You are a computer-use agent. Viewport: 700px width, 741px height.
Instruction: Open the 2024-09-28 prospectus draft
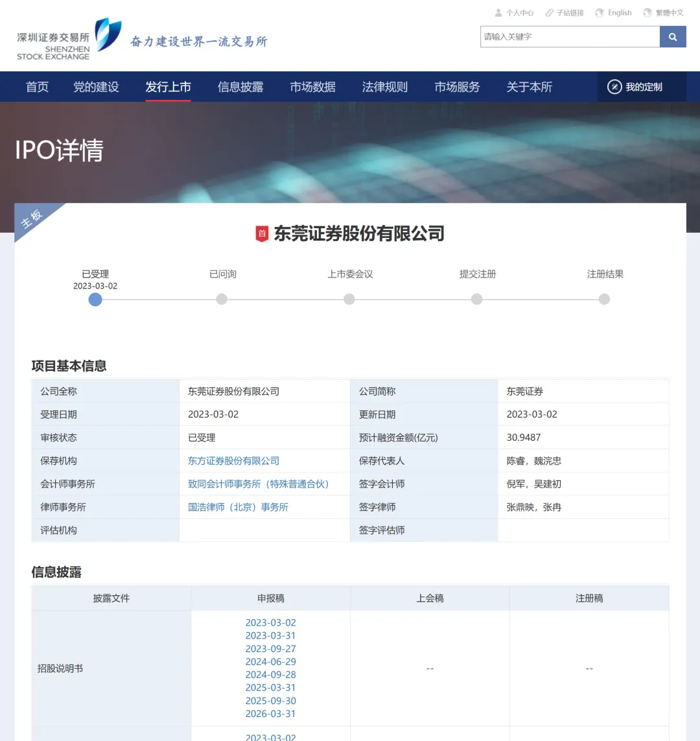[271, 675]
